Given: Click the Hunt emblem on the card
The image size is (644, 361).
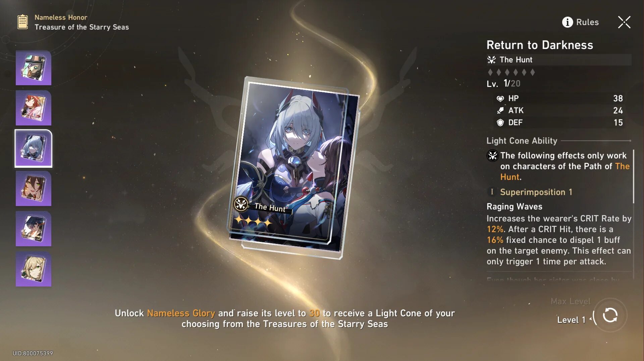Looking at the screenshot, I should click(x=241, y=204).
